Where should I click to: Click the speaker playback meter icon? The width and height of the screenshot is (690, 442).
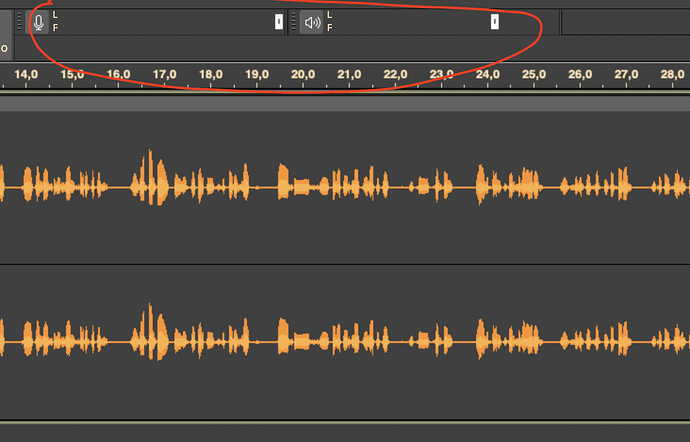[x=312, y=22]
